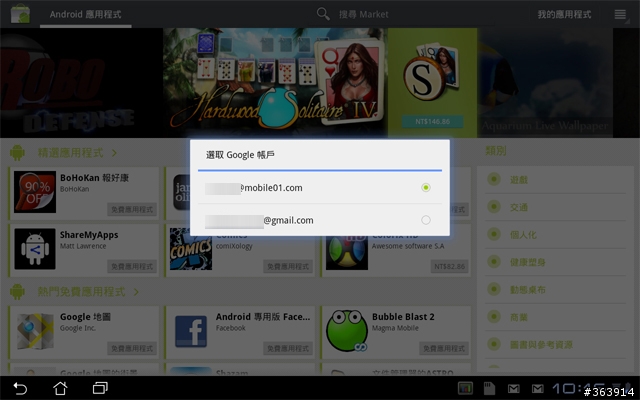This screenshot has width=640, height=400.
Task: Expand 熱門免費應用程式 section chevron
Action: (136, 292)
